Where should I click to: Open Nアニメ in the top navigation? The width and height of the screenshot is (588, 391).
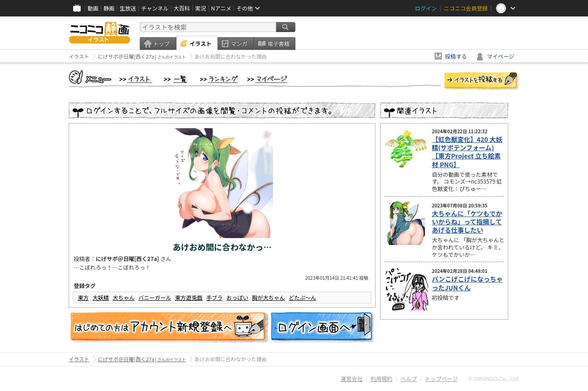point(221,8)
